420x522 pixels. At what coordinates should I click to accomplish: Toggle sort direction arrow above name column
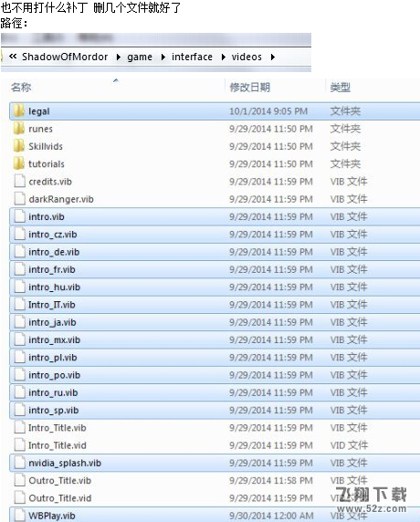(116, 80)
